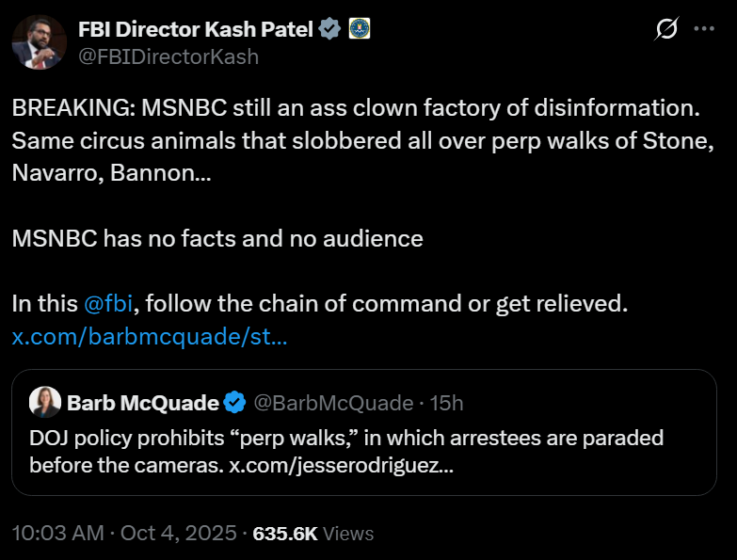
Task: Click the FBI seal affiliation badge
Action: [x=359, y=29]
